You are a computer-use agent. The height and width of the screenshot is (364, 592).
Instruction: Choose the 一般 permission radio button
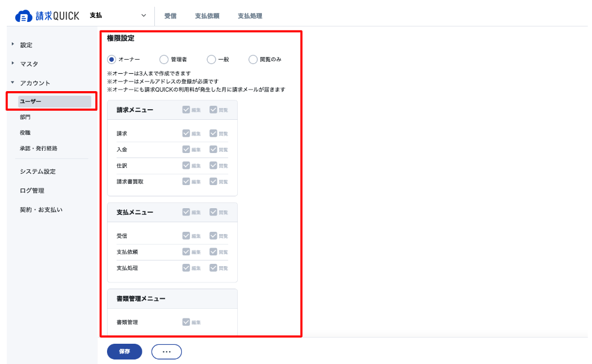211,60
